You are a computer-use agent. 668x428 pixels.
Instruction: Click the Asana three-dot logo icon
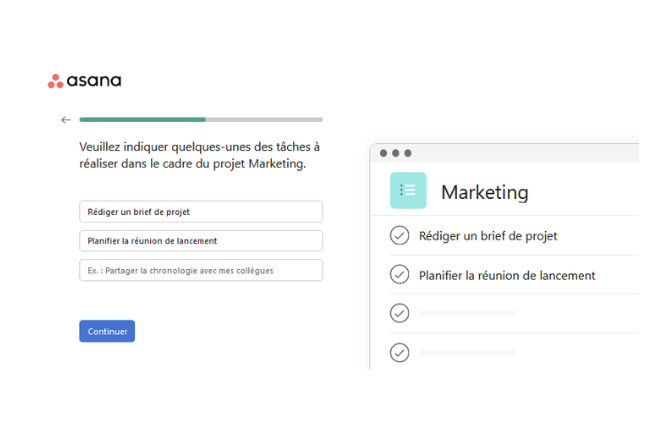click(x=56, y=81)
